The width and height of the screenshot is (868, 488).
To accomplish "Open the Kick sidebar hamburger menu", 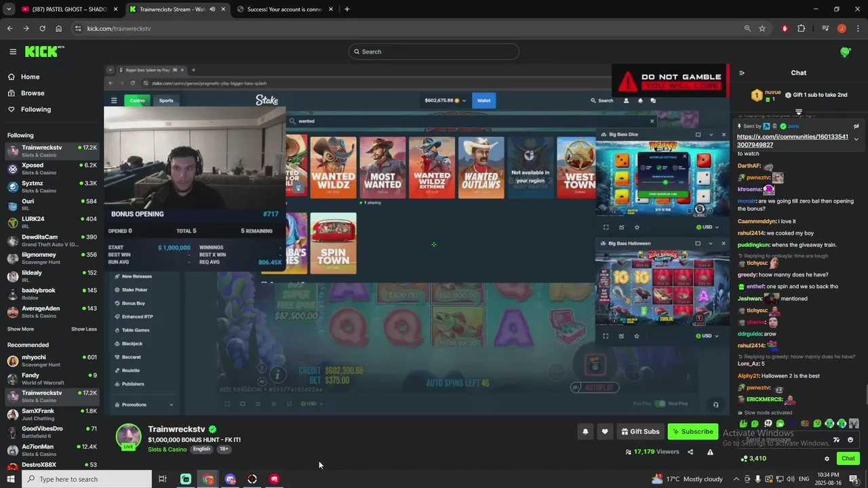I will 13,52.
